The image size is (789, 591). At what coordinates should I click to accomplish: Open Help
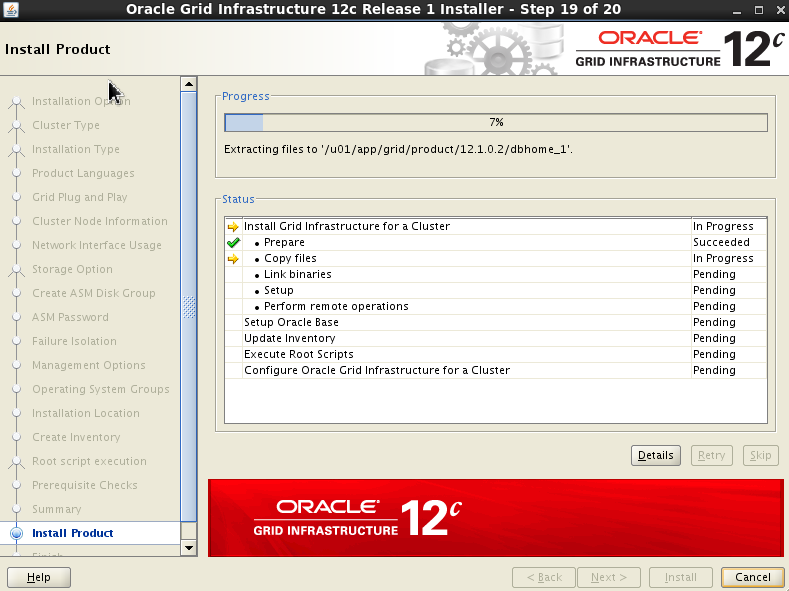click(x=39, y=577)
